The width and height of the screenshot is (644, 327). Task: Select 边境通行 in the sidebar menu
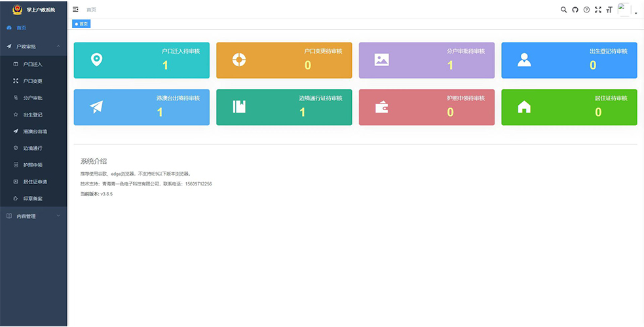point(33,148)
